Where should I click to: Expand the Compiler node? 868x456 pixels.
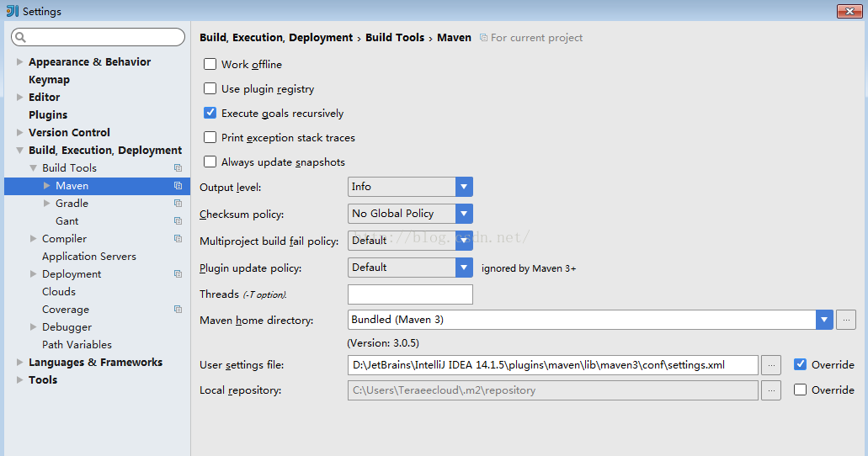(x=33, y=238)
